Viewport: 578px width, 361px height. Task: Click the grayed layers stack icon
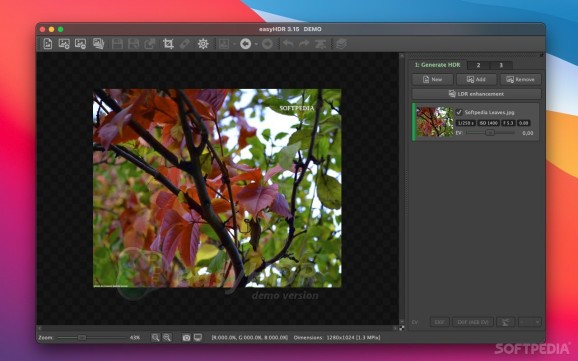coord(342,44)
